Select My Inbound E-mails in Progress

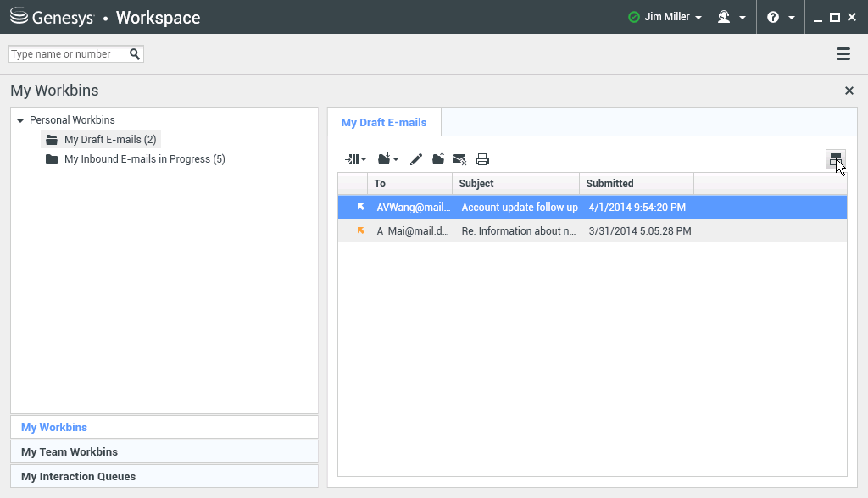point(144,159)
